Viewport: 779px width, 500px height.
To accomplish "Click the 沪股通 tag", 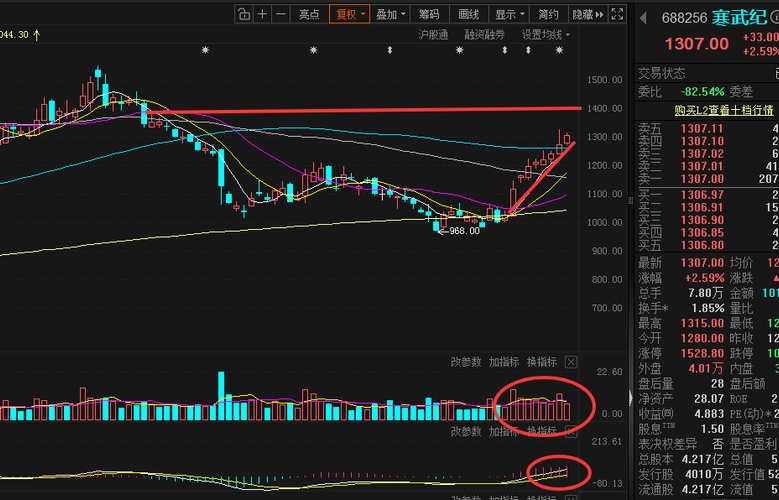I will [433, 35].
